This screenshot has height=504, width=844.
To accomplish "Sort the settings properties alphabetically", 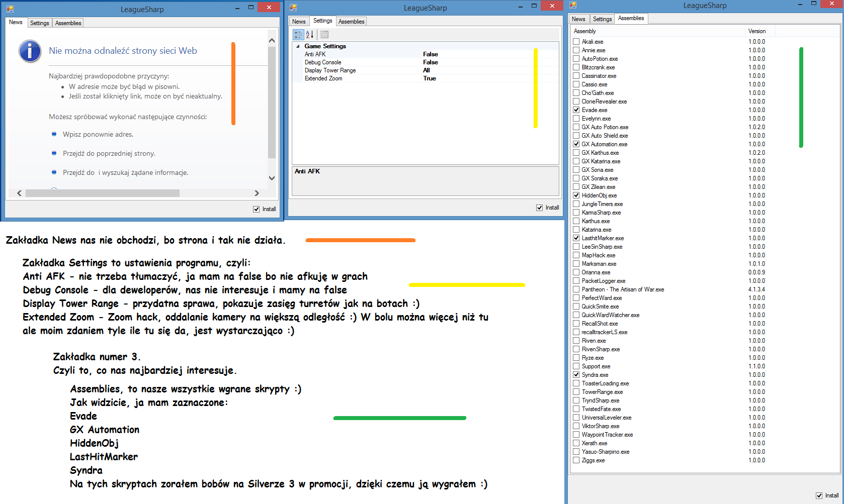I will pyautogui.click(x=310, y=34).
